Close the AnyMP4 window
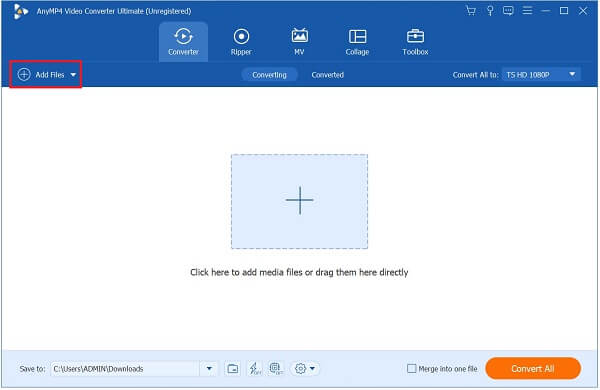 point(583,11)
